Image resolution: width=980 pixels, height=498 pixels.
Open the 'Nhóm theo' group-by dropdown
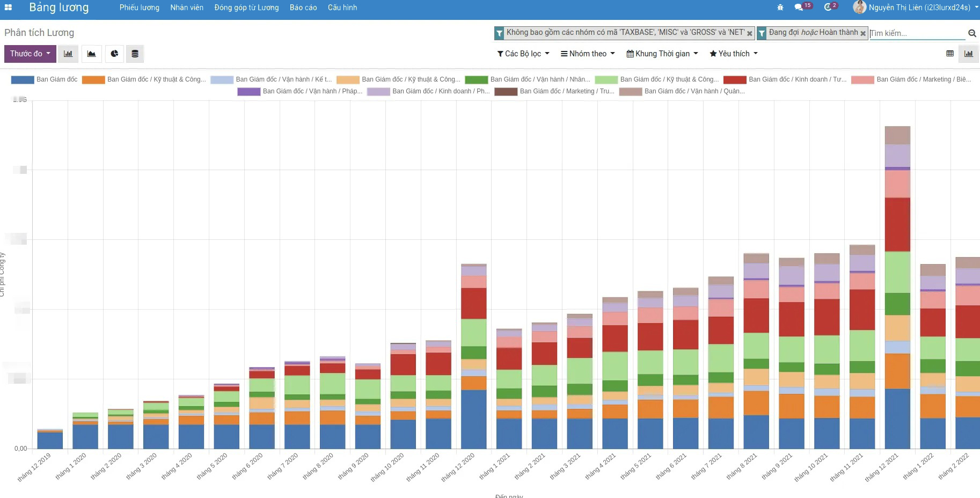click(x=588, y=54)
